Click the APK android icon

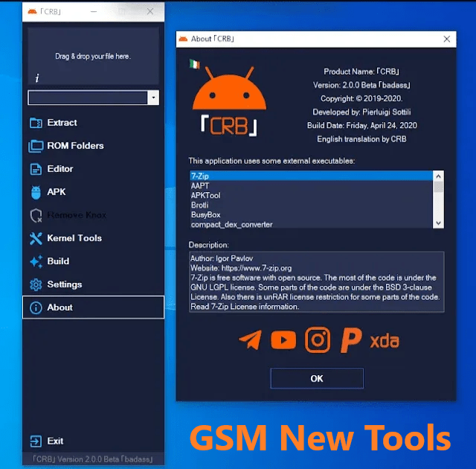[36, 192]
